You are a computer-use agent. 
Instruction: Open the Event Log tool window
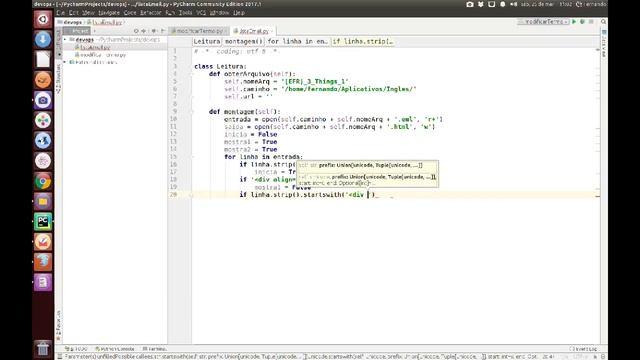583,349
